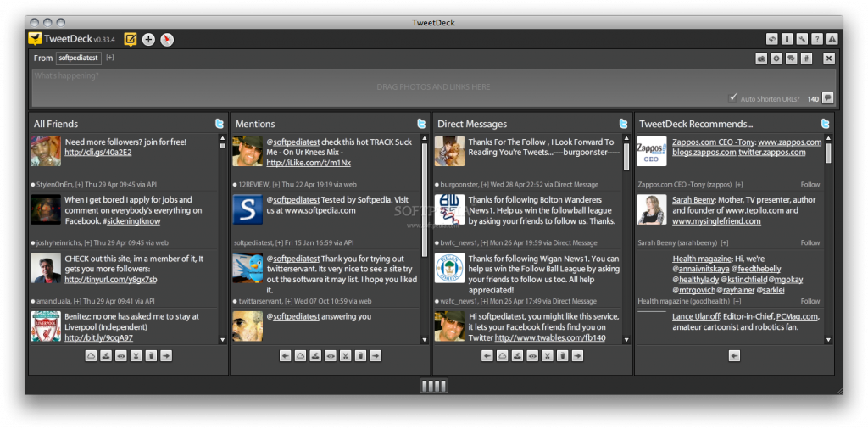Open the yellow compose tweet button
The height and width of the screenshot is (429, 868).
click(x=131, y=39)
